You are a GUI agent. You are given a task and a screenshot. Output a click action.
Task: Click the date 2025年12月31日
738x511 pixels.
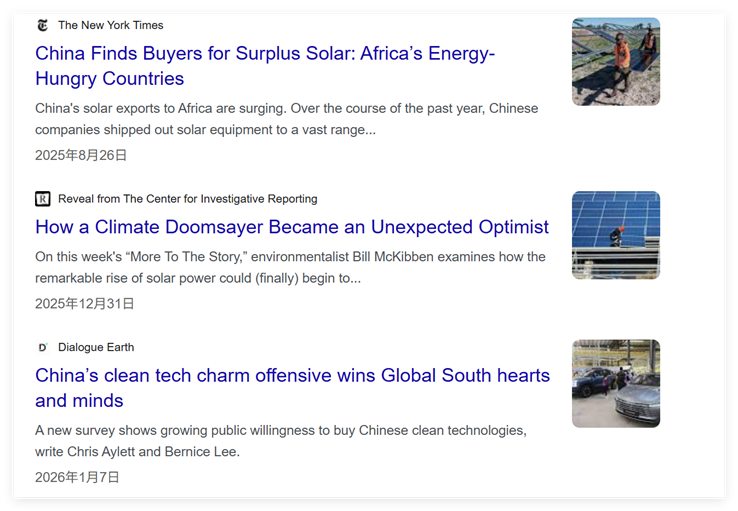click(x=84, y=303)
